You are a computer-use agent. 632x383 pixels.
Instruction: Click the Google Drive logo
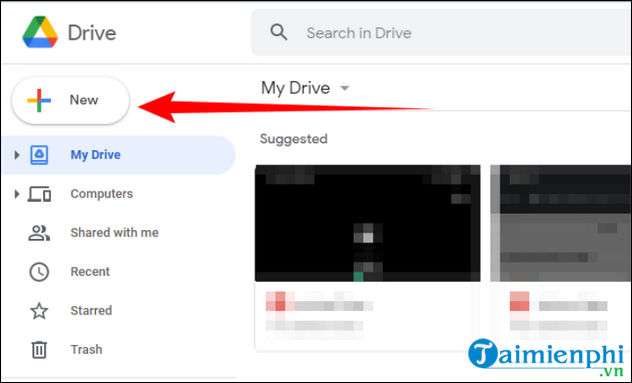pyautogui.click(x=40, y=32)
